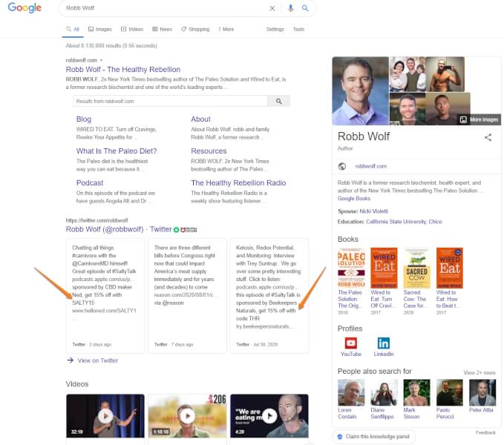Open the Sacred Cow book cover
504x445 pixels.
pyautogui.click(x=416, y=268)
